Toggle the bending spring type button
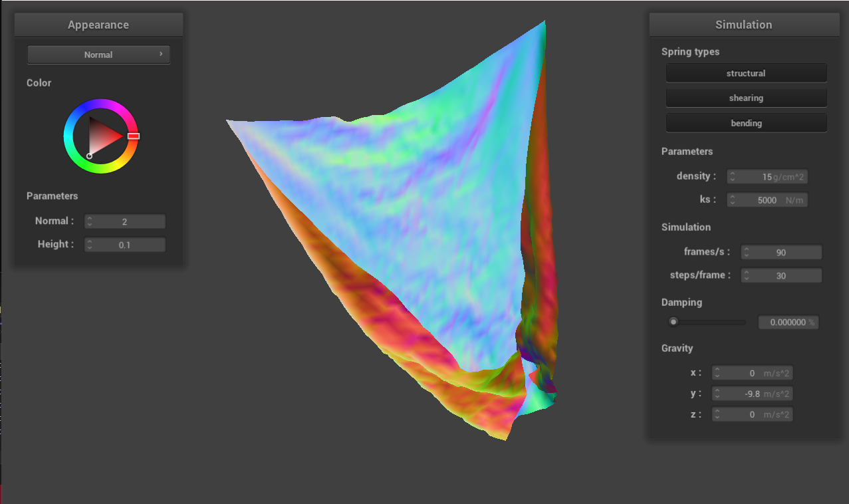 pyautogui.click(x=746, y=123)
